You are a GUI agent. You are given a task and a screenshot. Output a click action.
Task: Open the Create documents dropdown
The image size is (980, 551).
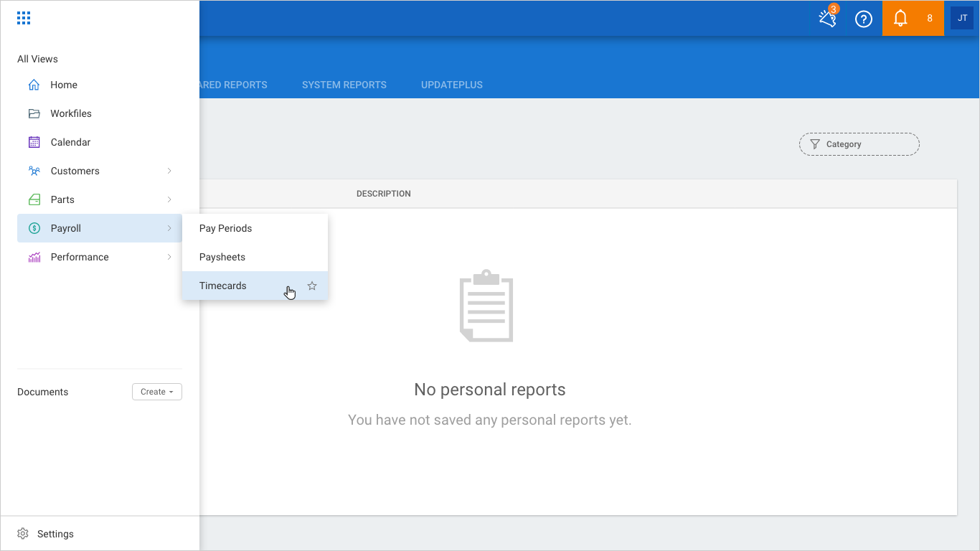tap(157, 392)
